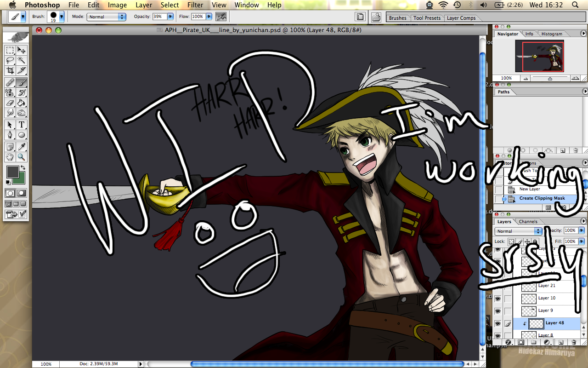The width and height of the screenshot is (588, 368).
Task: Switch to the Histogram tab
Action: tap(552, 34)
